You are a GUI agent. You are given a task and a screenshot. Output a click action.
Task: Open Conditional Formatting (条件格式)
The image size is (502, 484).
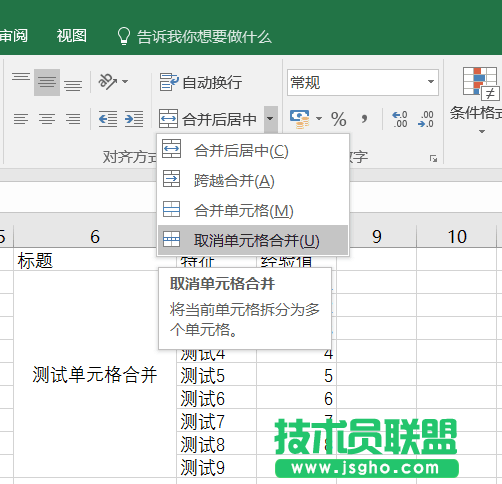coord(477,100)
